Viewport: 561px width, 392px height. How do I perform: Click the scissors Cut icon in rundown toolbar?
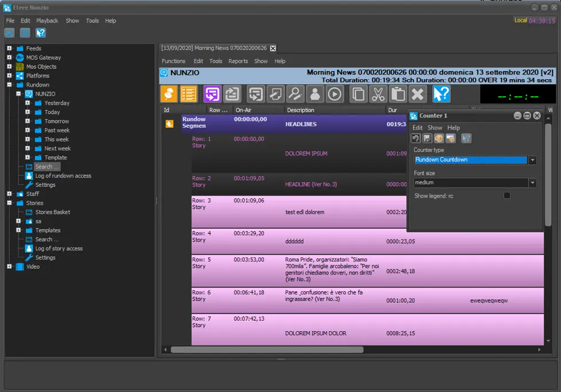tap(377, 94)
